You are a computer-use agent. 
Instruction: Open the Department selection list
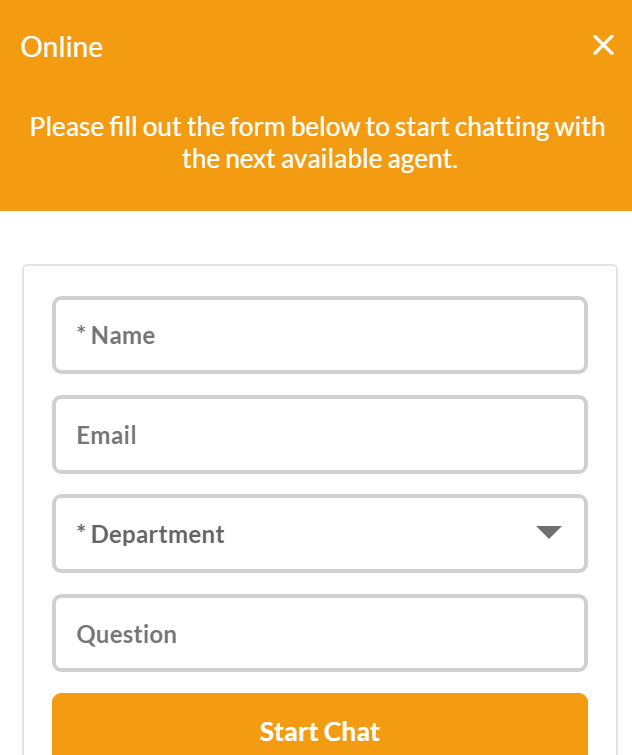point(320,534)
